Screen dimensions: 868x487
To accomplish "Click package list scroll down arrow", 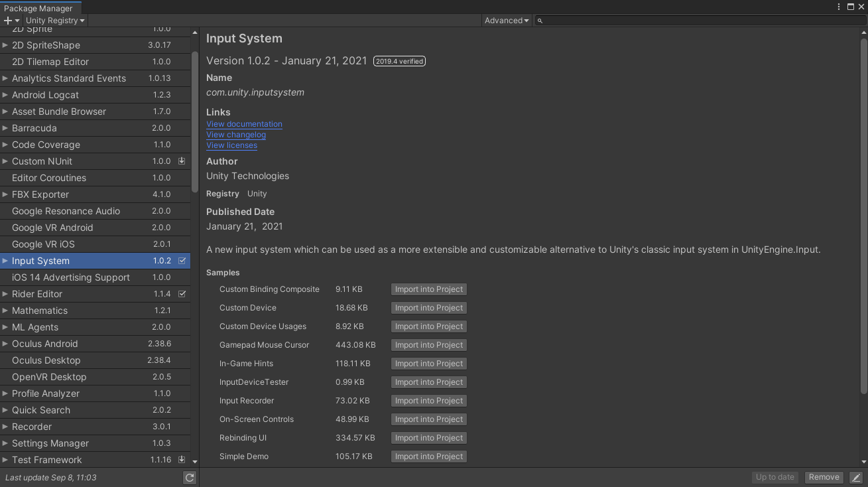I will (x=195, y=461).
